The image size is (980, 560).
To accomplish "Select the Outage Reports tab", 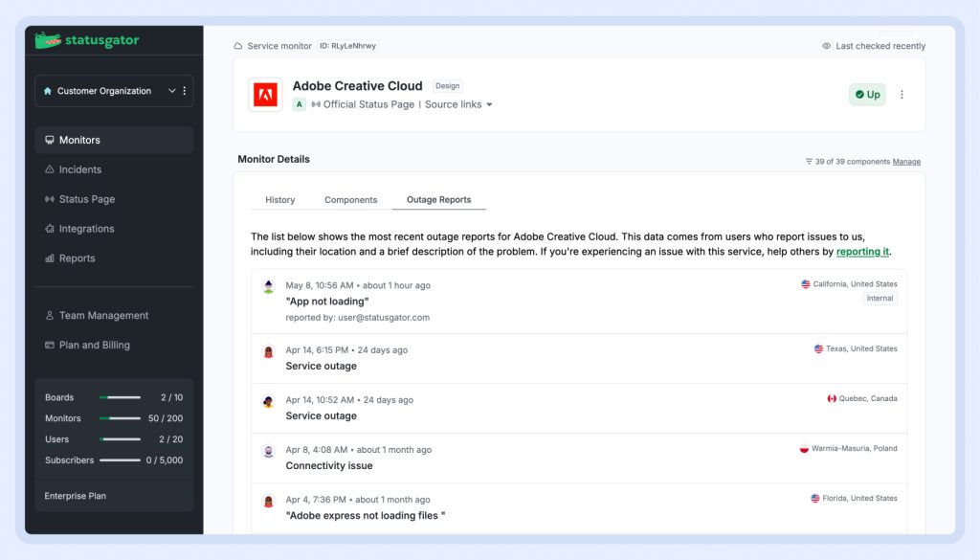I will [438, 200].
